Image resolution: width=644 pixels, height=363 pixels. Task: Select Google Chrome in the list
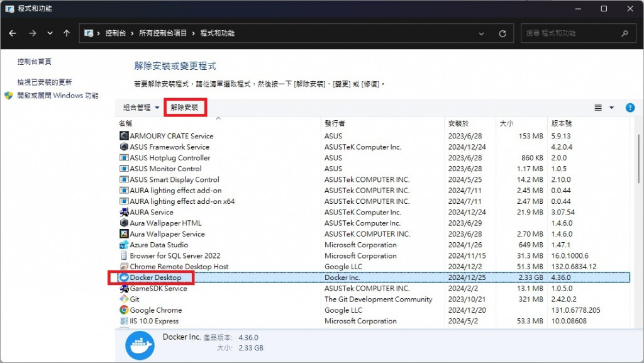156,310
